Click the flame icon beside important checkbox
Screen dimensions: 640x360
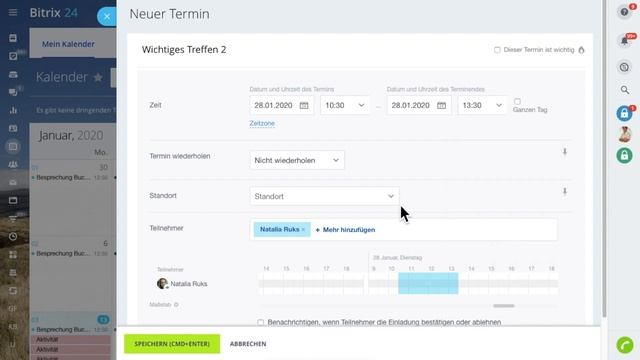tap(582, 50)
